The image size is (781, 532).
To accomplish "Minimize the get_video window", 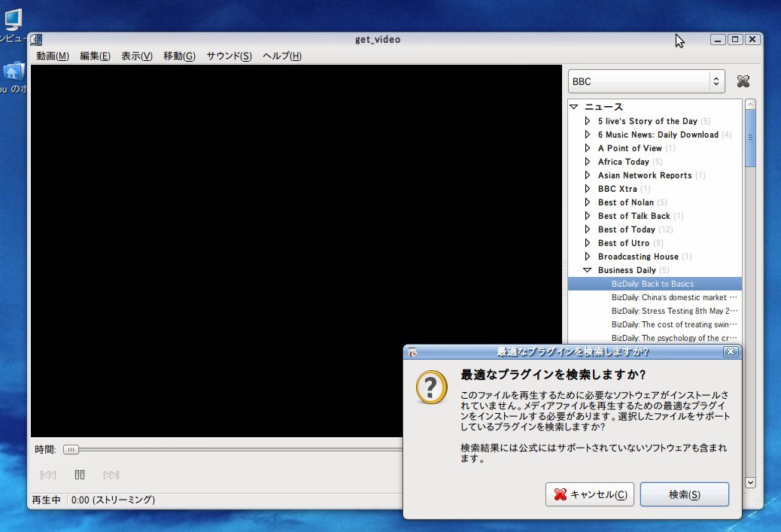I will [718, 39].
